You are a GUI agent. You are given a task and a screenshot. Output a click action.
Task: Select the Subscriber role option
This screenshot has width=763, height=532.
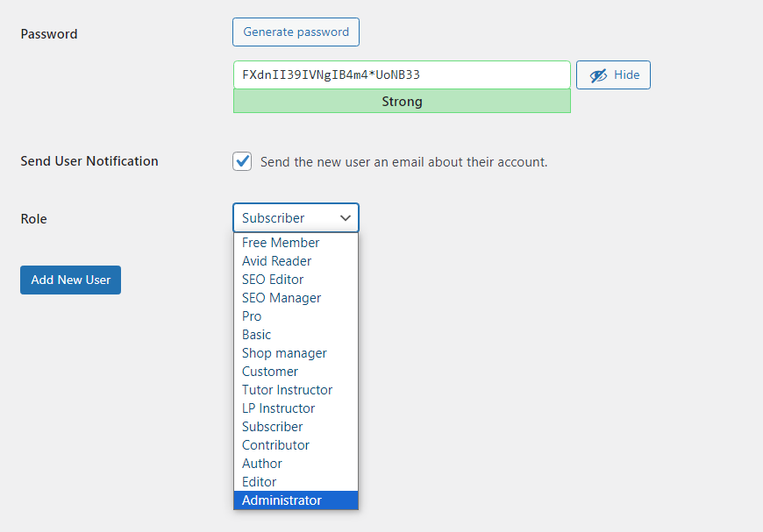pyautogui.click(x=272, y=426)
